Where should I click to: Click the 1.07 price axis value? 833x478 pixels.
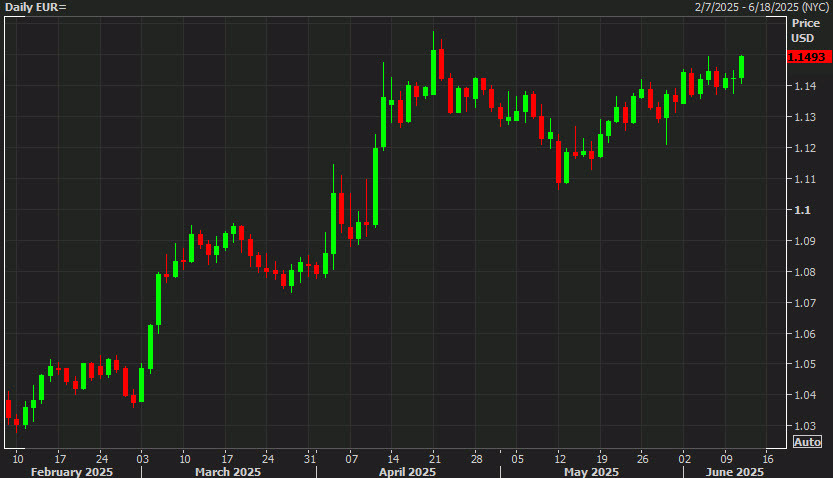coord(805,303)
